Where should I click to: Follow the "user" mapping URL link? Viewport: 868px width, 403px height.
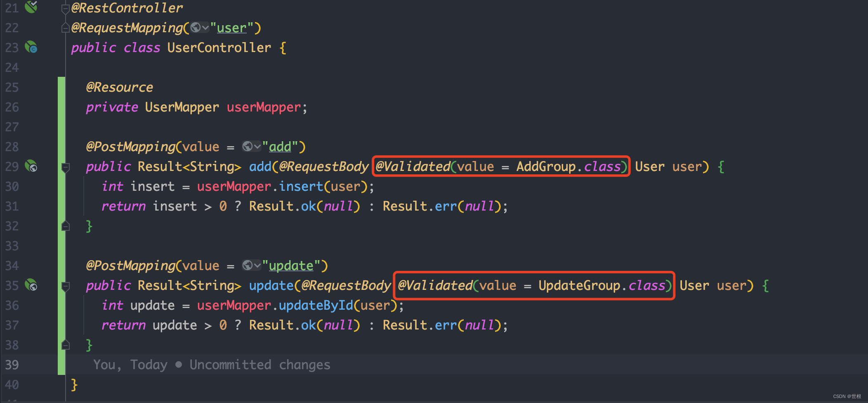(x=232, y=28)
